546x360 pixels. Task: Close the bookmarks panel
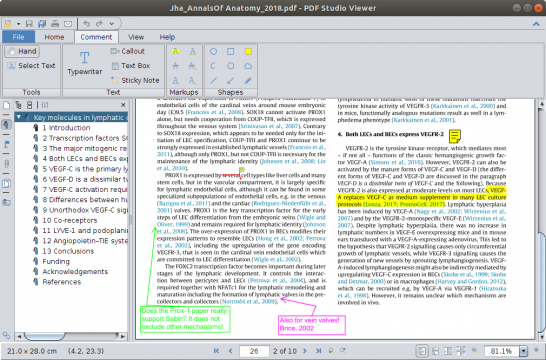click(x=123, y=105)
